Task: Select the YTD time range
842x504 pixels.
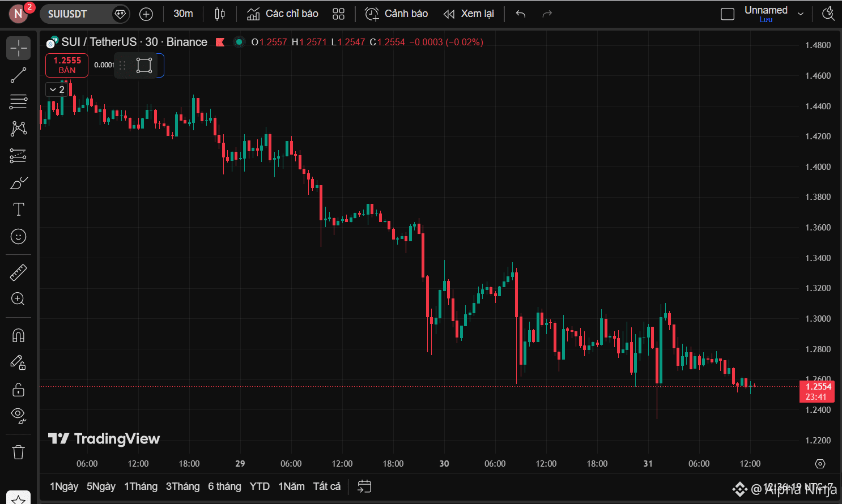Action: click(x=260, y=486)
